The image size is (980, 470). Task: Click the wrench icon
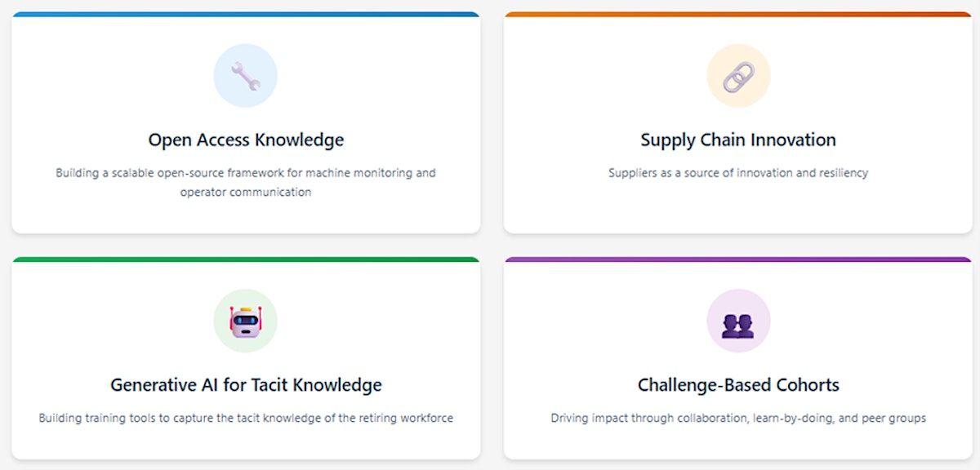[x=245, y=76]
